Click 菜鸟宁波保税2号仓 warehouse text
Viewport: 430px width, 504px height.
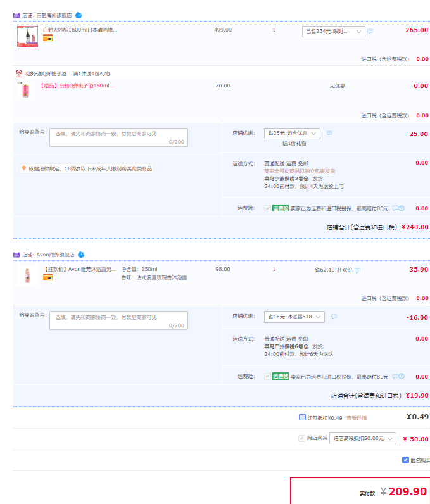286,179
